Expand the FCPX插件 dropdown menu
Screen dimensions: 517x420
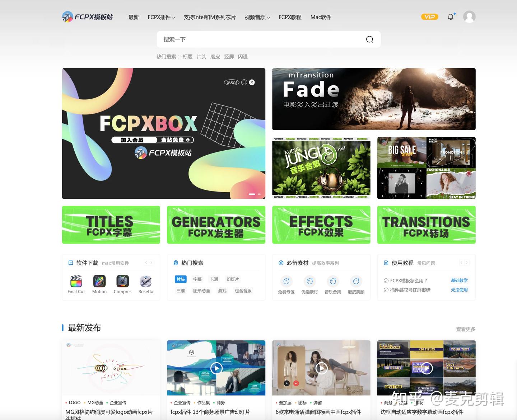pyautogui.click(x=161, y=17)
